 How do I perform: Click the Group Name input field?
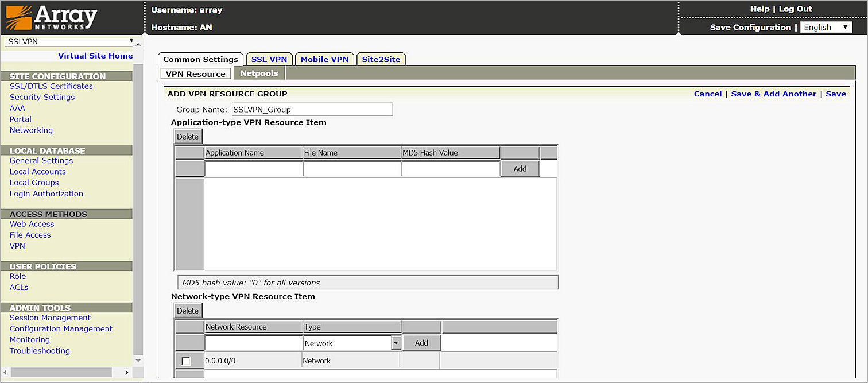pos(312,109)
